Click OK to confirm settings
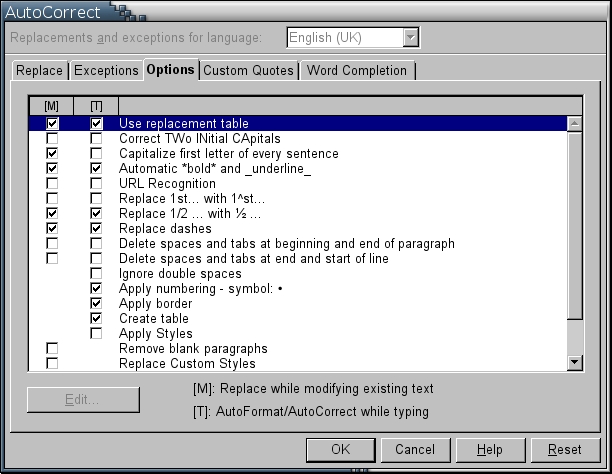612x474 pixels. [340, 449]
